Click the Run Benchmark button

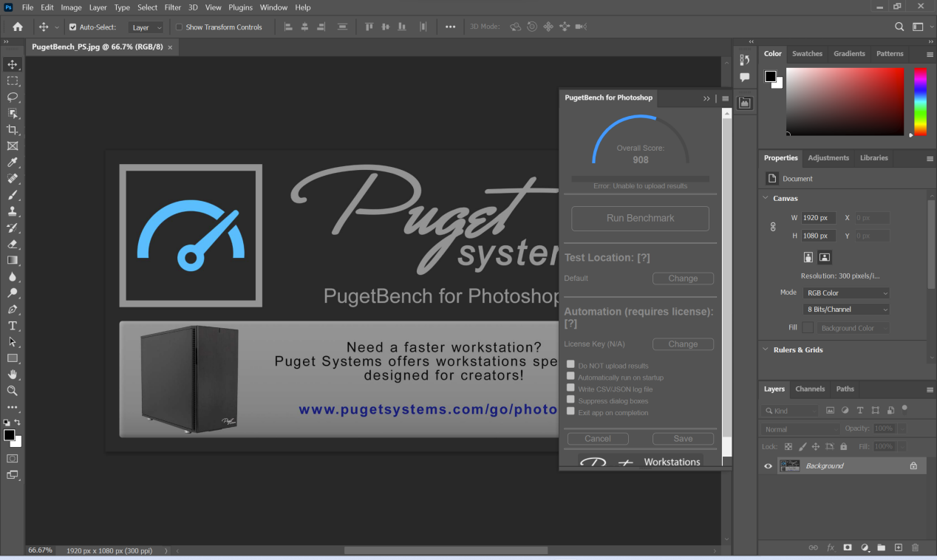(640, 218)
